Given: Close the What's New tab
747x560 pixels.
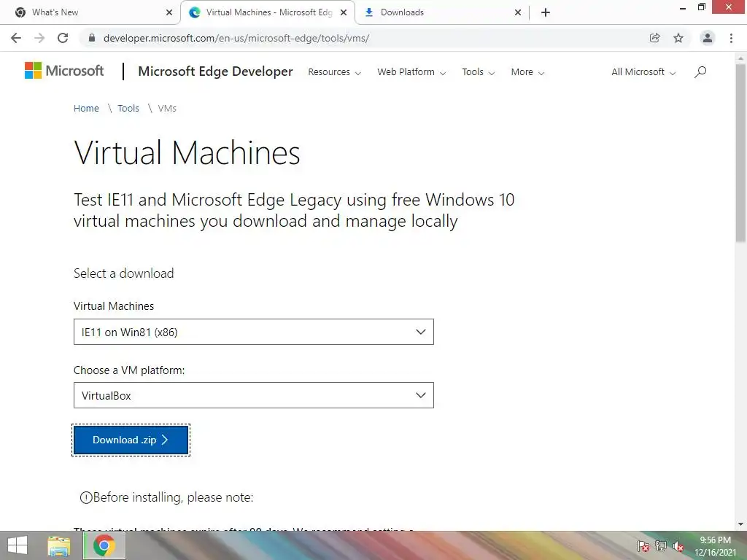Looking at the screenshot, I should (169, 12).
